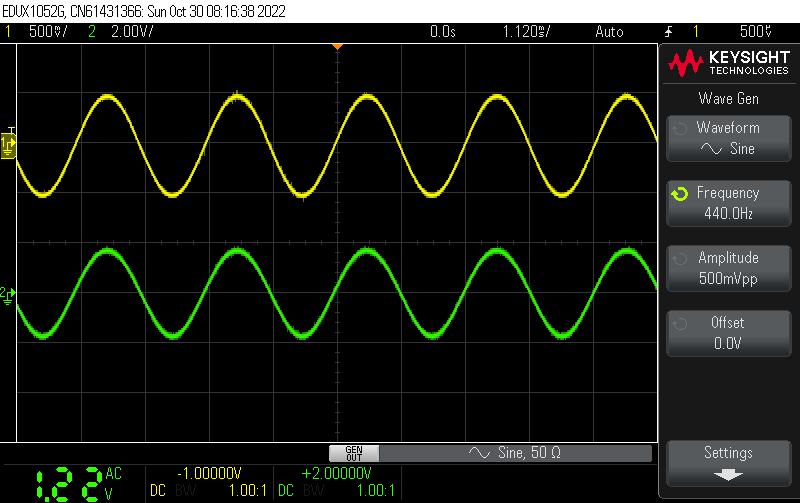Click the Wave Gen menu title

[727, 98]
